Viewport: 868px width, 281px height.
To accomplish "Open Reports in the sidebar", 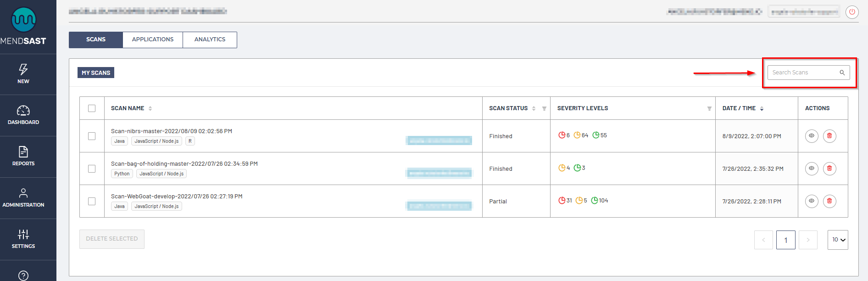I will pyautogui.click(x=23, y=156).
